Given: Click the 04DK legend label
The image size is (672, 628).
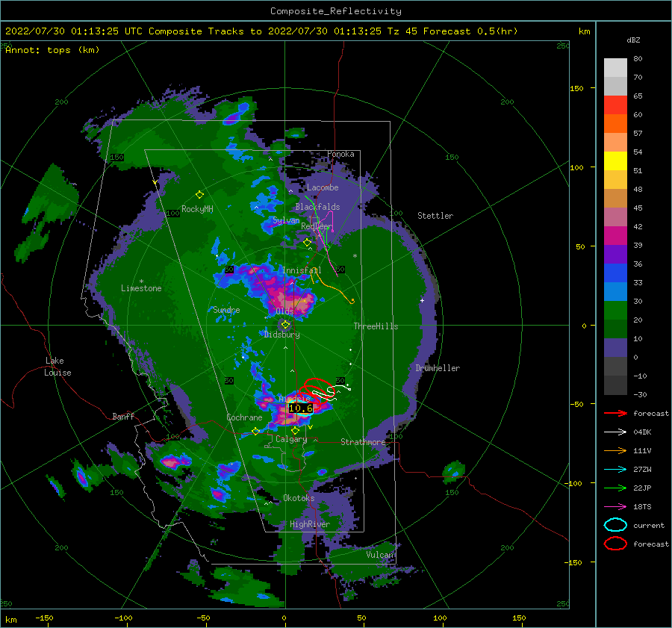Looking at the screenshot, I should 642,432.
